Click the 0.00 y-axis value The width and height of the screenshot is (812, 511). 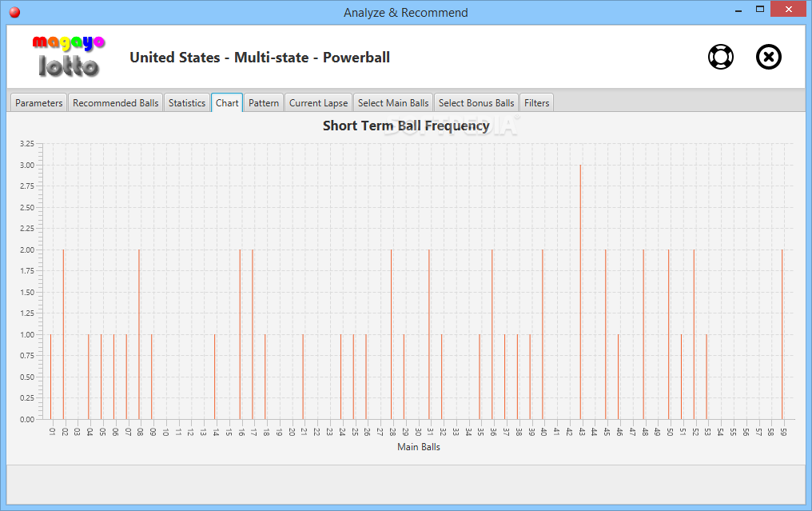[x=27, y=419]
